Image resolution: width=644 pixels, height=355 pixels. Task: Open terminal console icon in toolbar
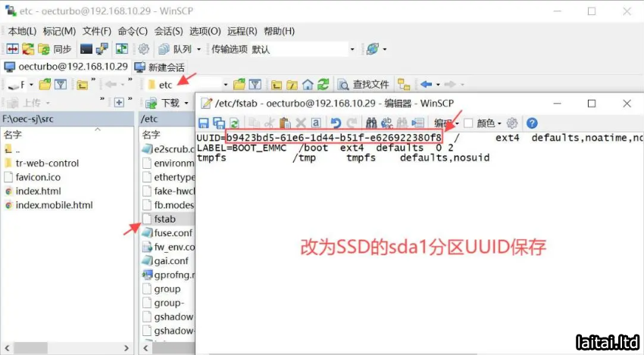pos(86,49)
